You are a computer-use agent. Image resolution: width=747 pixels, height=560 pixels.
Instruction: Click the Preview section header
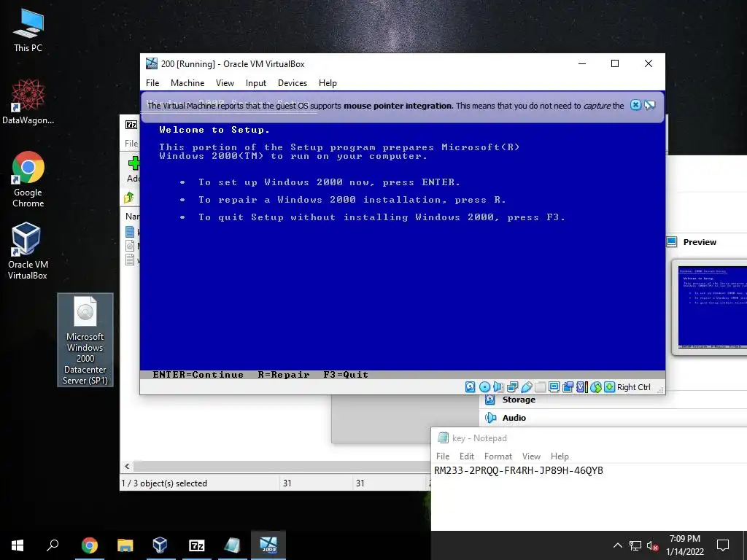coord(700,242)
